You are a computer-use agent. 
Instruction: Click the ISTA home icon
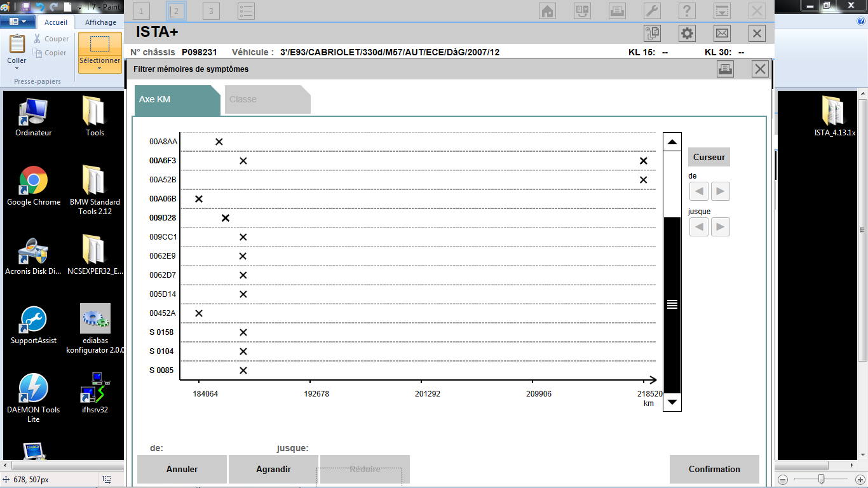547,11
